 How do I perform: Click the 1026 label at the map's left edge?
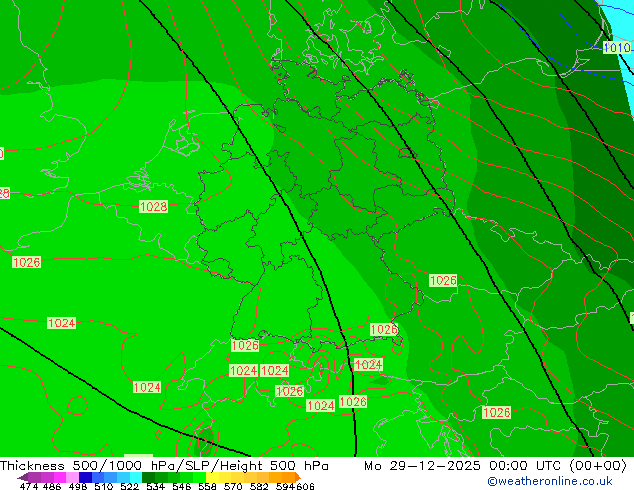pyautogui.click(x=27, y=262)
